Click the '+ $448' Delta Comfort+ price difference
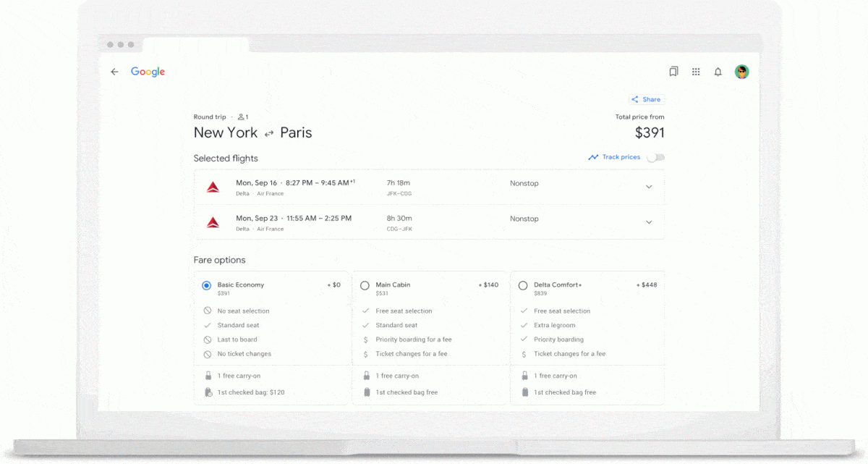The height and width of the screenshot is (464, 868). [647, 285]
